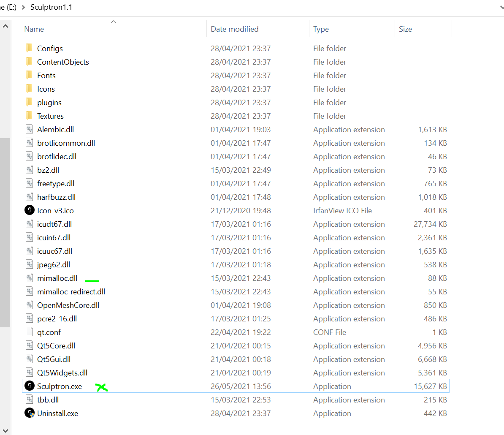This screenshot has width=504, height=435.
Task: Expand the chevron before Sculptron1.1 in path
Action: tap(23, 7)
